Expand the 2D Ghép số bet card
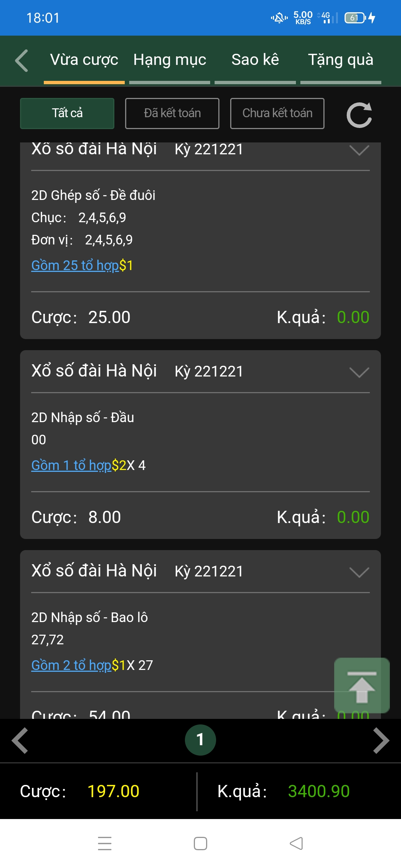This screenshot has width=401, height=868. click(x=359, y=150)
